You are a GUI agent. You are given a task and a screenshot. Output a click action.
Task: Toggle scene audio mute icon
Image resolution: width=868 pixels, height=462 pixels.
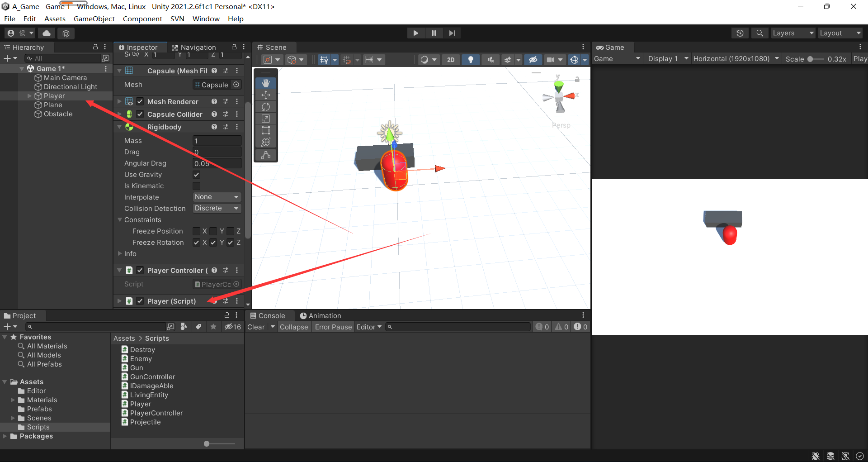(491, 59)
